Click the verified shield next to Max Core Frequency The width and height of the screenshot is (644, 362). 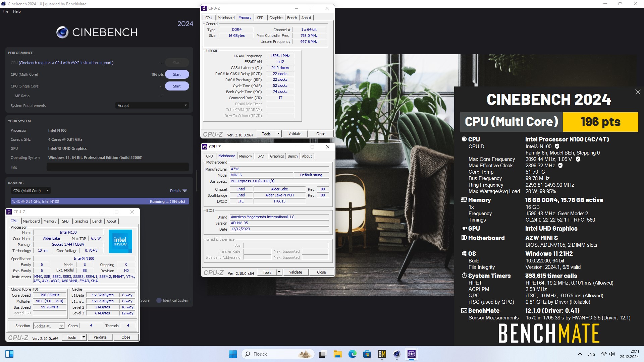click(578, 159)
